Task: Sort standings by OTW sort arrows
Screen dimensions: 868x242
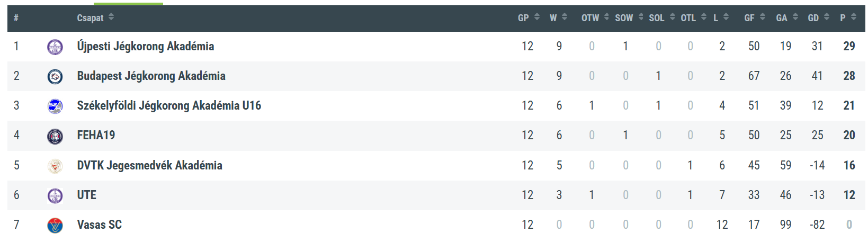Action: pyautogui.click(x=606, y=17)
